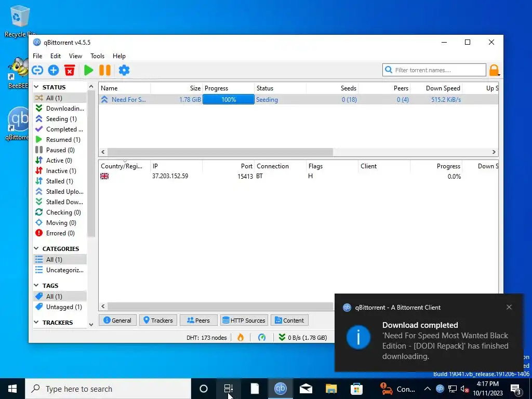Viewport: 532px width, 399px height.
Task: Collapse the CATEGORIES section
Action: click(36, 249)
